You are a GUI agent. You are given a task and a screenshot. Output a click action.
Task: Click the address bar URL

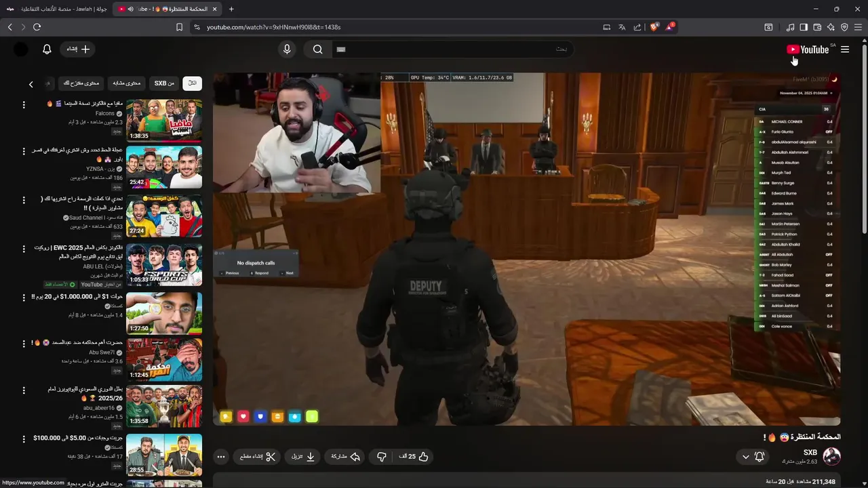click(x=273, y=27)
